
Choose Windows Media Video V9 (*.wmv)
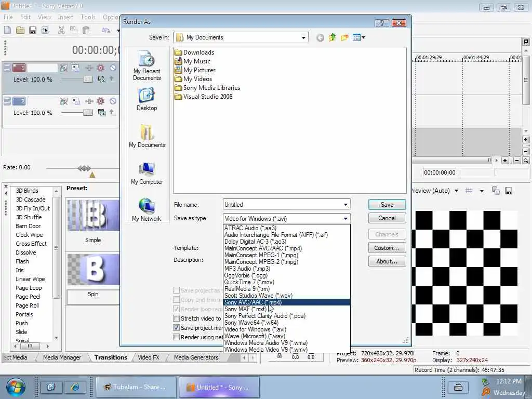click(287, 350)
